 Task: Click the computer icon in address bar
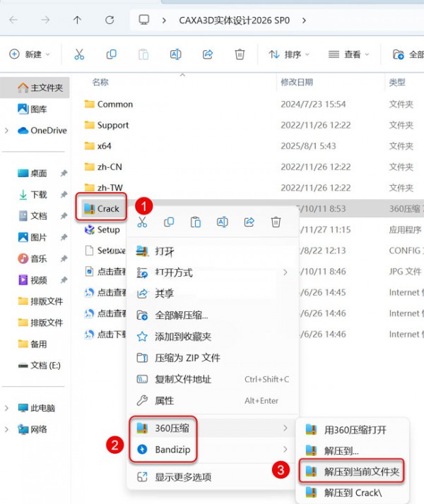143,20
